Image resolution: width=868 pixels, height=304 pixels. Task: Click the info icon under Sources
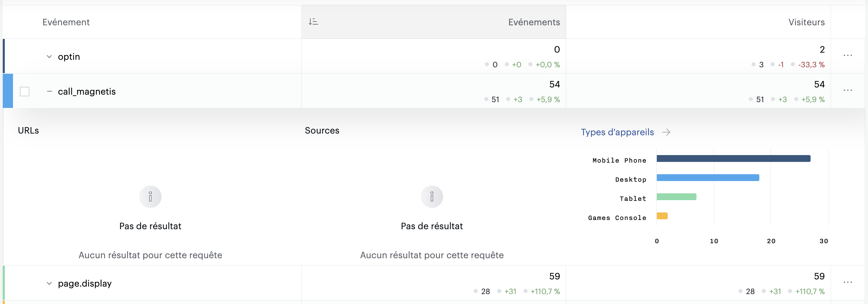[x=432, y=197]
